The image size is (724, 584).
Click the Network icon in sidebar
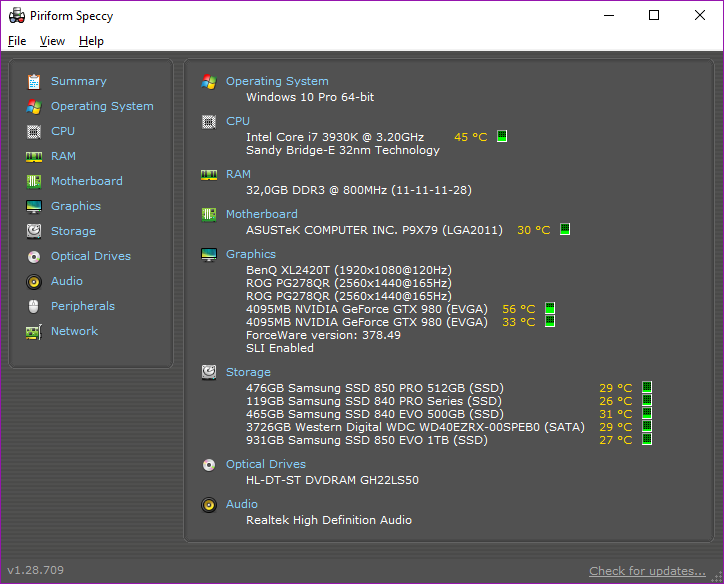coord(34,331)
